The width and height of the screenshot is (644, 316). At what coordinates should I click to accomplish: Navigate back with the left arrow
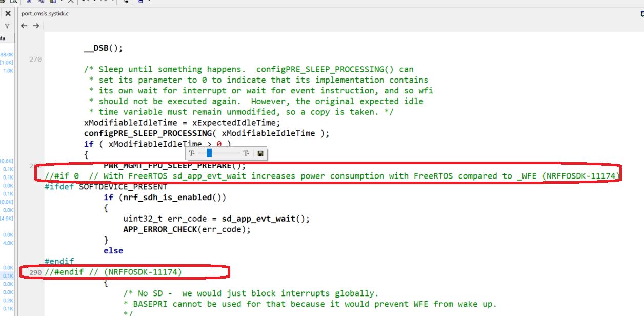pyautogui.click(x=24, y=26)
